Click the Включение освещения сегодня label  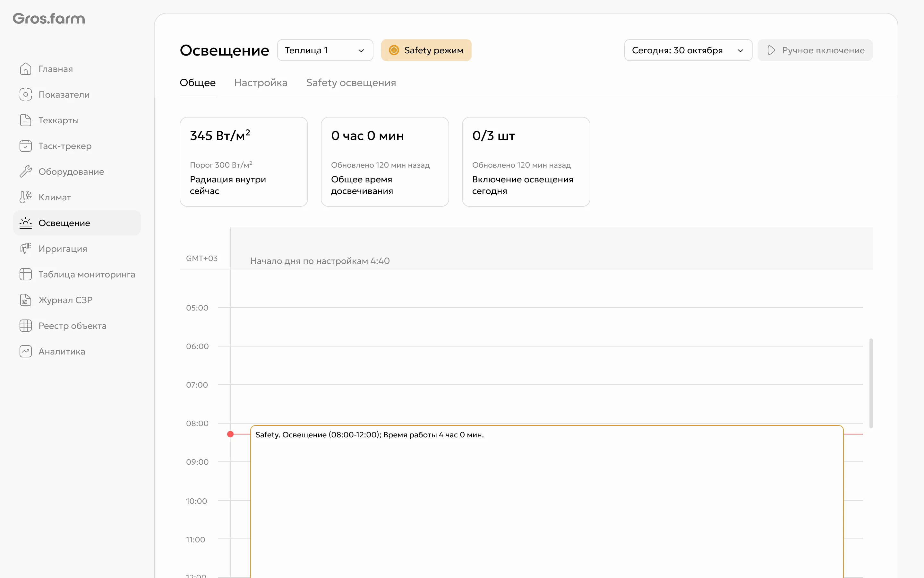[523, 185]
